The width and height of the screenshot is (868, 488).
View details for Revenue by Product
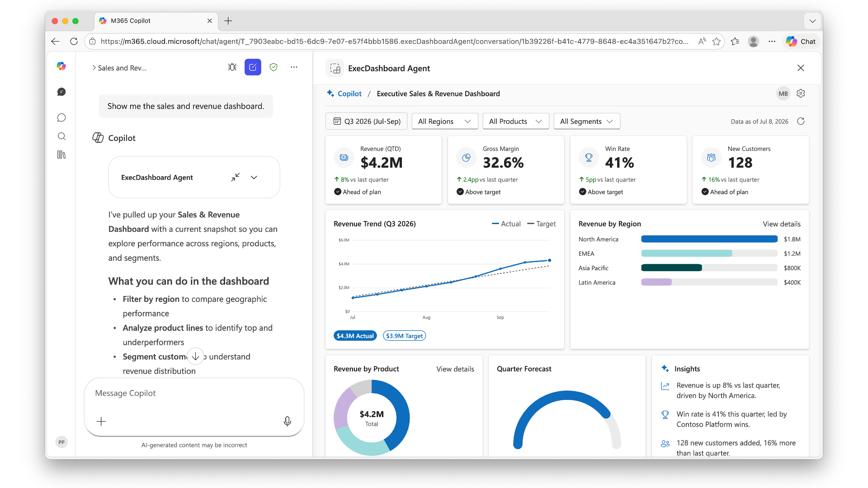[455, 369]
